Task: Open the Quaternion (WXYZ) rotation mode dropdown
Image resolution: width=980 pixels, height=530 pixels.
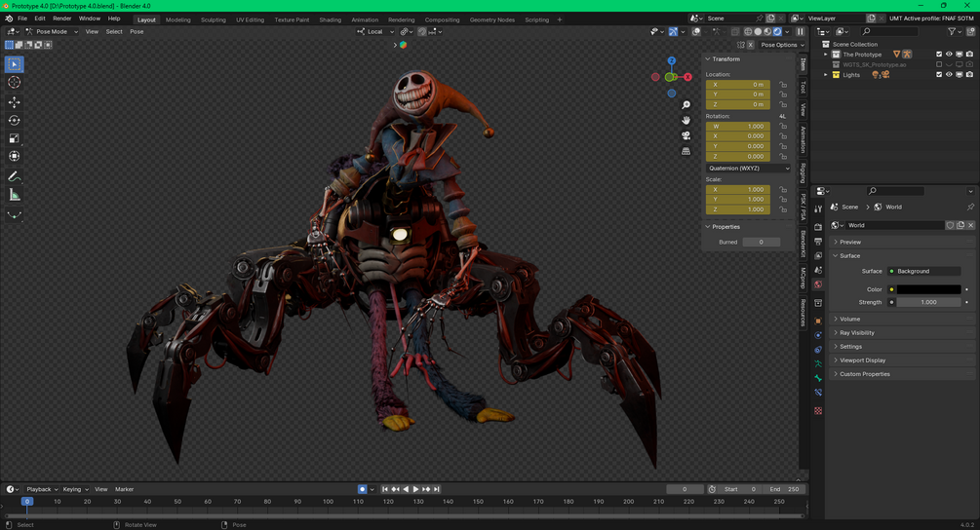Action: tap(748, 169)
